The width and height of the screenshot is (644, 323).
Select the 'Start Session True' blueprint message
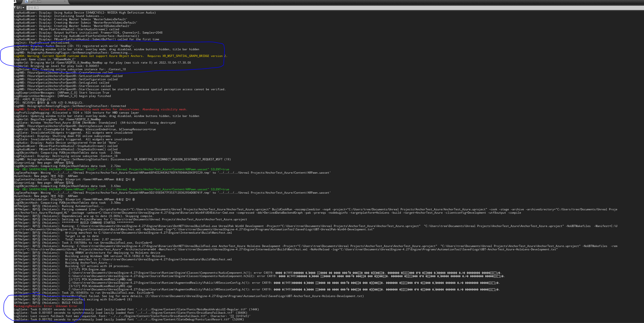[61, 93]
